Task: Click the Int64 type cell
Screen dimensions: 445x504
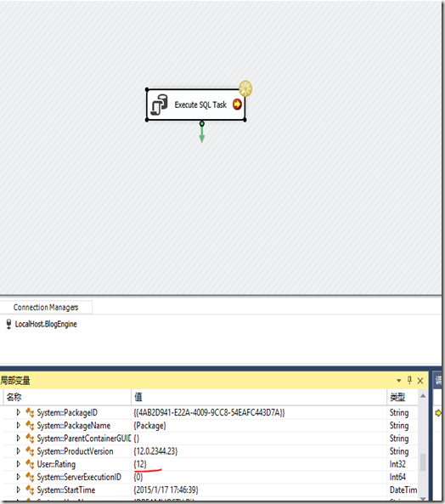Action: pyautogui.click(x=397, y=477)
